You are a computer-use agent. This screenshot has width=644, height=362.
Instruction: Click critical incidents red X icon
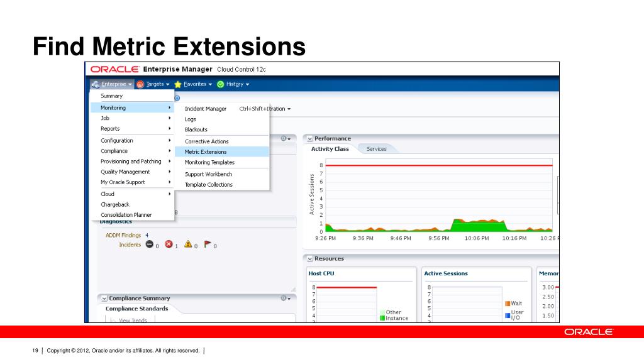tap(169, 244)
